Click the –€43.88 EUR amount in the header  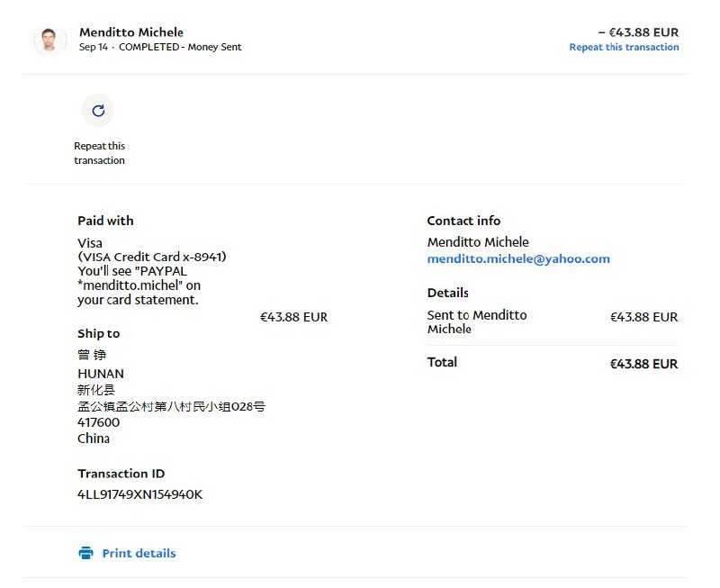[x=638, y=32]
